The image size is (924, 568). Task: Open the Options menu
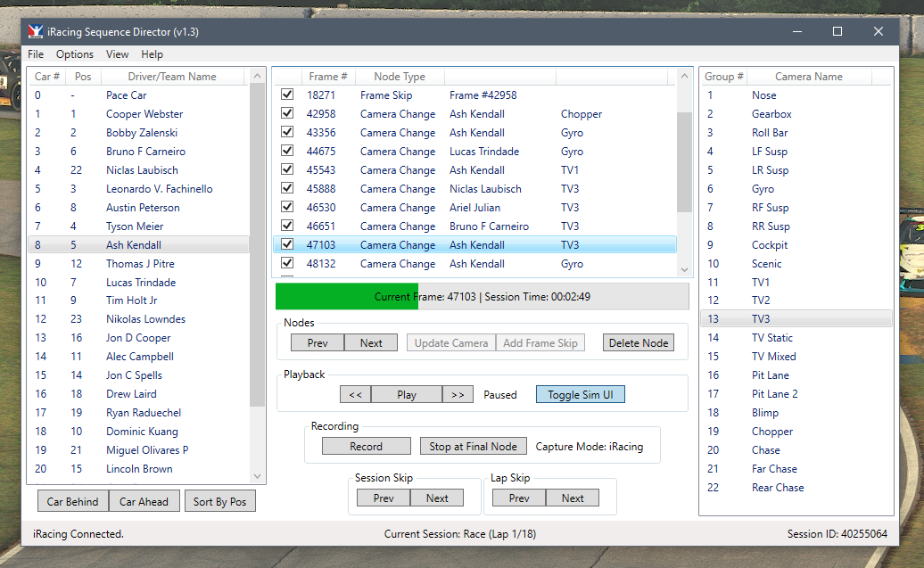[x=75, y=54]
